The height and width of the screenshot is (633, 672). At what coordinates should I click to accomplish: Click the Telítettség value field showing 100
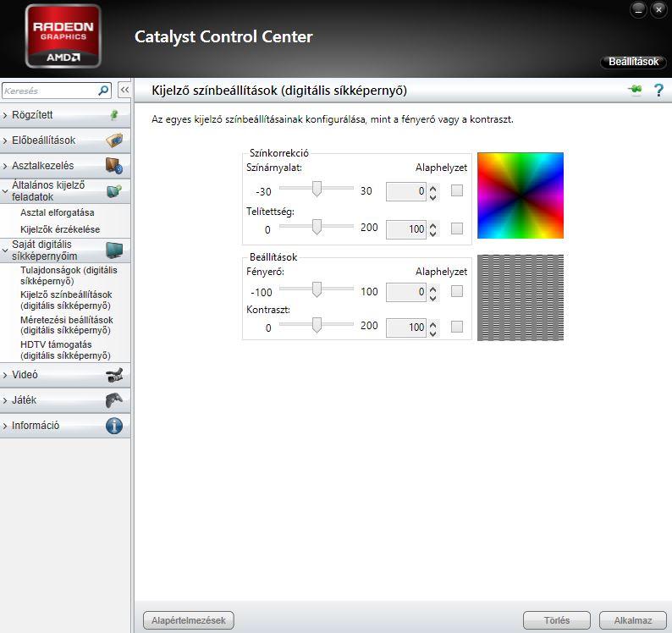406,229
